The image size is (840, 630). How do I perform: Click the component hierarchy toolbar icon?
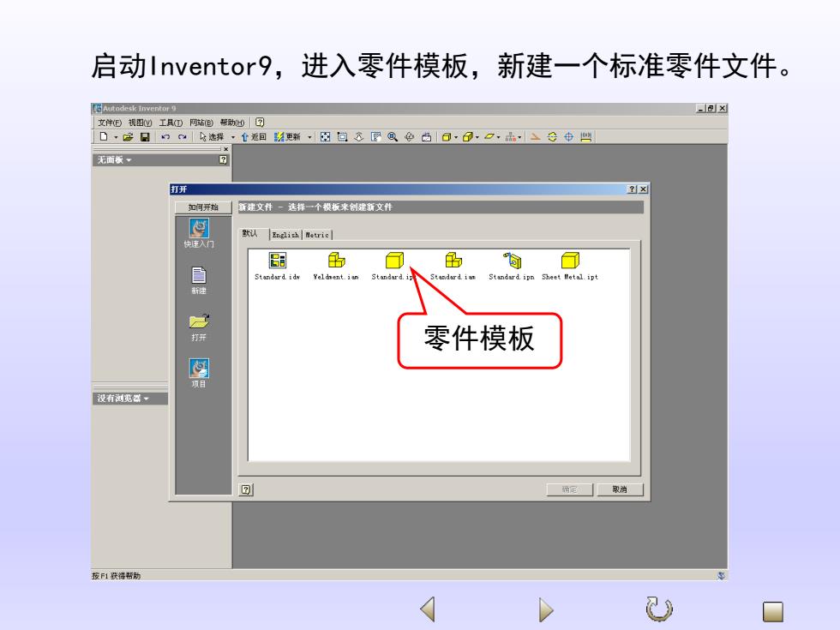coord(511,137)
